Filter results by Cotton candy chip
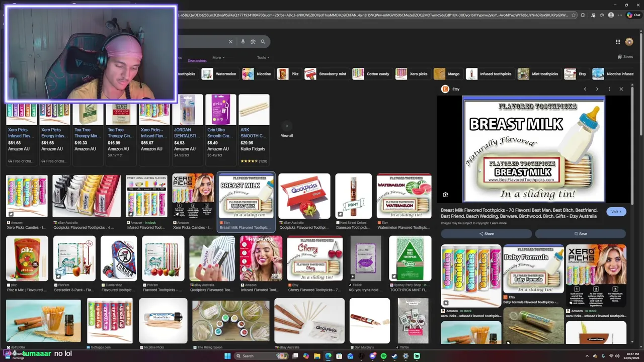The width and height of the screenshot is (644, 362). pos(372,74)
